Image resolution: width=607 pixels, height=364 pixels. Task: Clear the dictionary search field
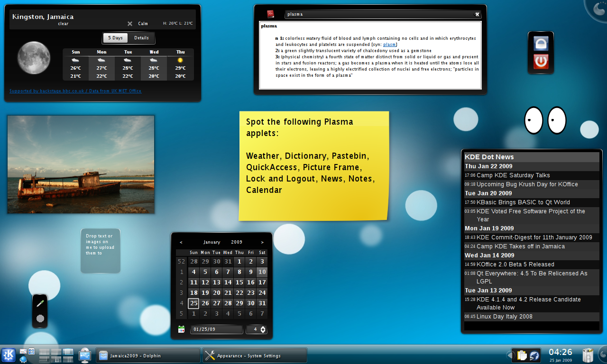(x=477, y=14)
